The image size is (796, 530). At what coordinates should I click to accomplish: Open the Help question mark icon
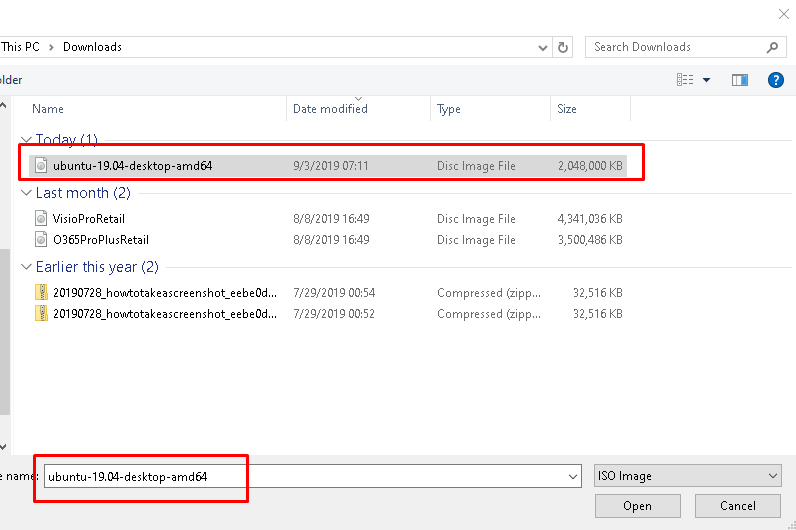(x=775, y=80)
